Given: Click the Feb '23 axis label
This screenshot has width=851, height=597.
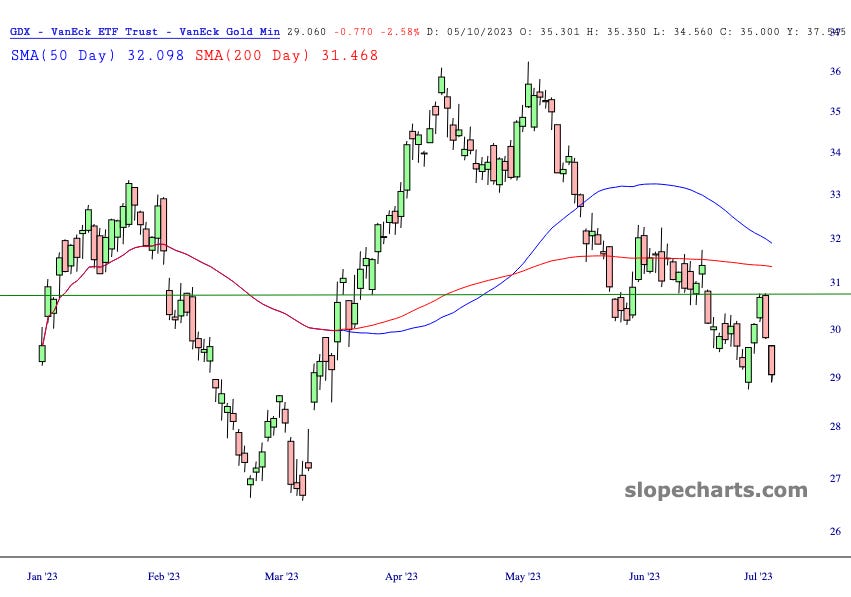Looking at the screenshot, I should click(x=163, y=576).
